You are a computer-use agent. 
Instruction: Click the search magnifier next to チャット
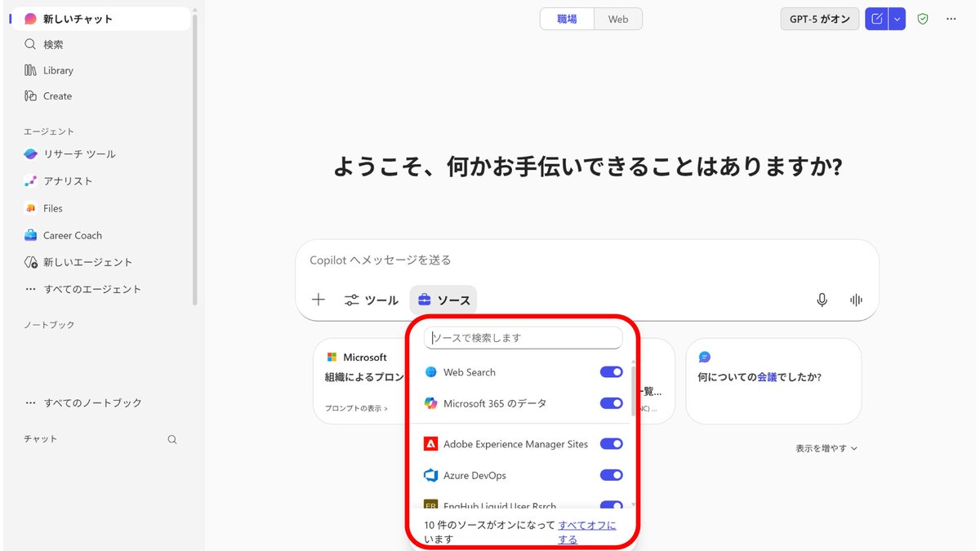172,439
